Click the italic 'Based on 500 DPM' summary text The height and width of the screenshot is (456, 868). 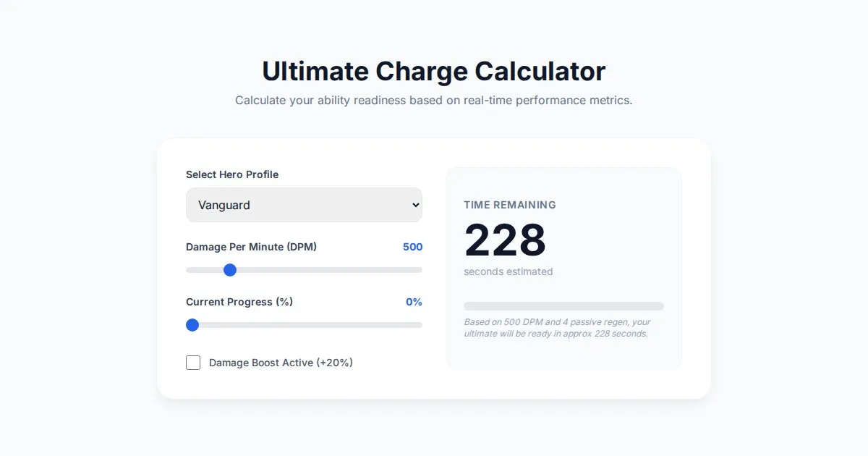557,328
